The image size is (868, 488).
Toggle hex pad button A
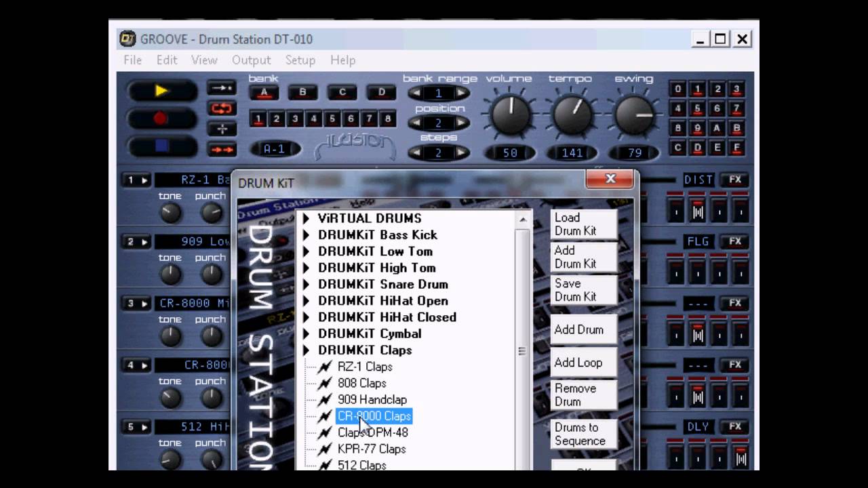pyautogui.click(x=717, y=128)
